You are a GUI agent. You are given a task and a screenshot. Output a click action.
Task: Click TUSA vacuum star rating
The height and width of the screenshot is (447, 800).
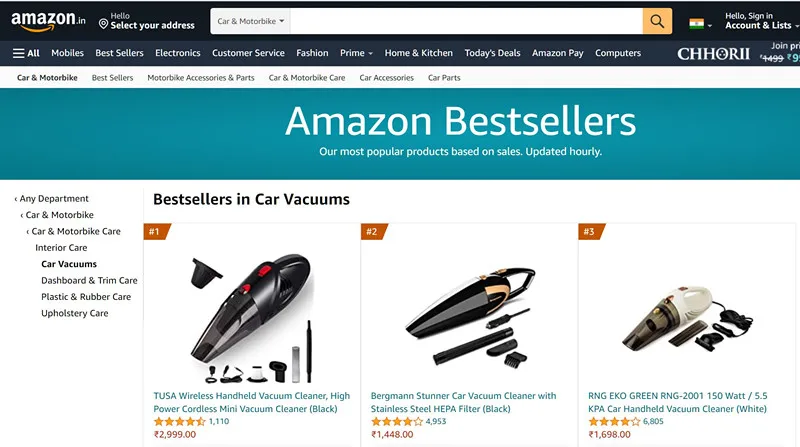pos(179,421)
